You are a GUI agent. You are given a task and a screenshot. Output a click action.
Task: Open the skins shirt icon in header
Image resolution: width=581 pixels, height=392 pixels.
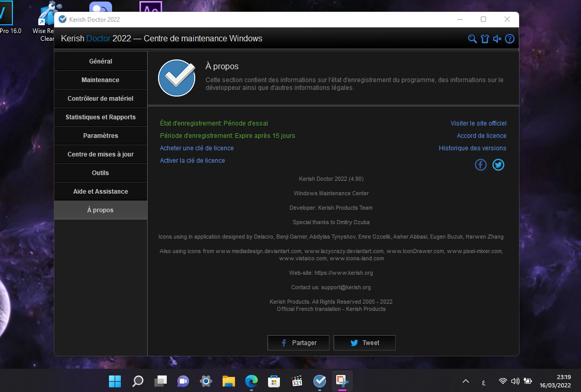pos(484,39)
